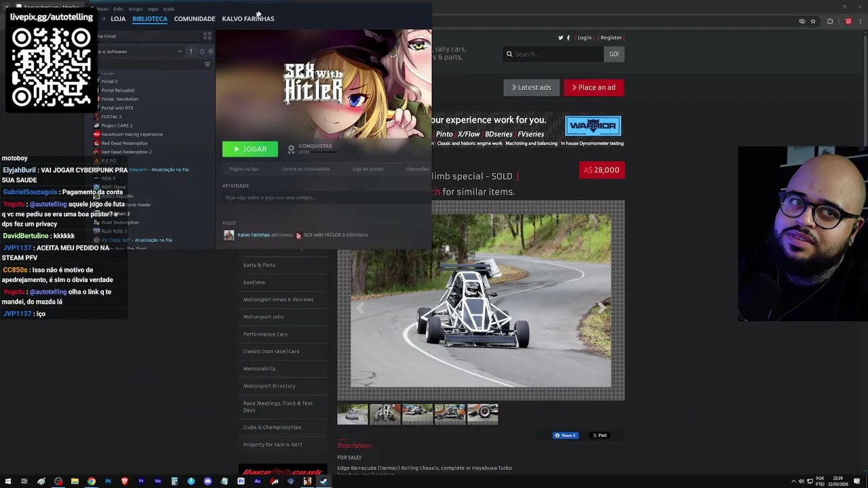Go to the previous car photo arrow
This screenshot has width=868, height=488.
pyautogui.click(x=360, y=308)
